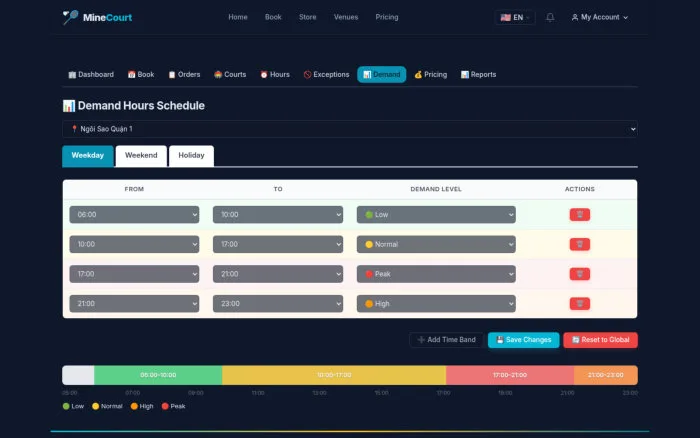Click the Peak legend red swatch
700x438 pixels.
165,406
